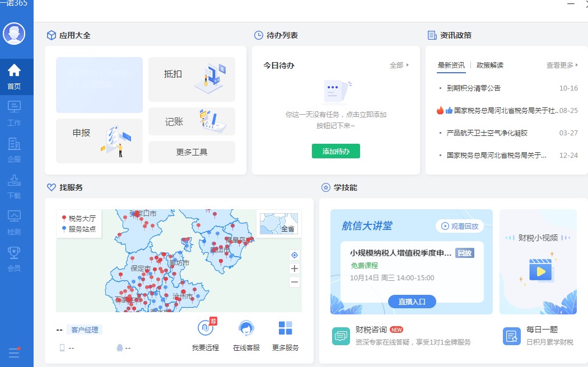The height and width of the screenshot is (367, 588).
Task: Click the 找服务 heart icon
Action: click(52, 187)
